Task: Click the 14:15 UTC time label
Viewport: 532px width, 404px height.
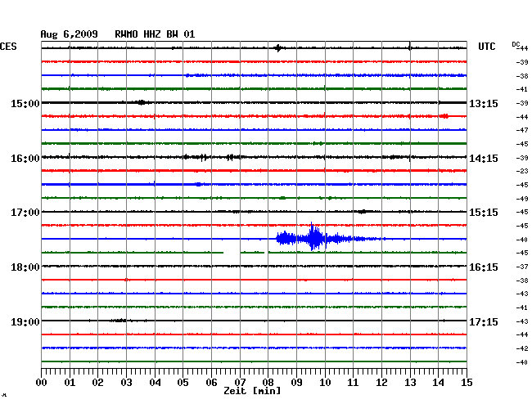Action: [484, 159]
